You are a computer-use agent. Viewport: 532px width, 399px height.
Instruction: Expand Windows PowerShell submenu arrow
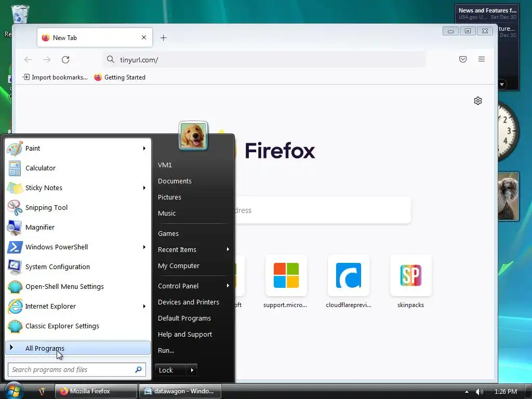[144, 247]
